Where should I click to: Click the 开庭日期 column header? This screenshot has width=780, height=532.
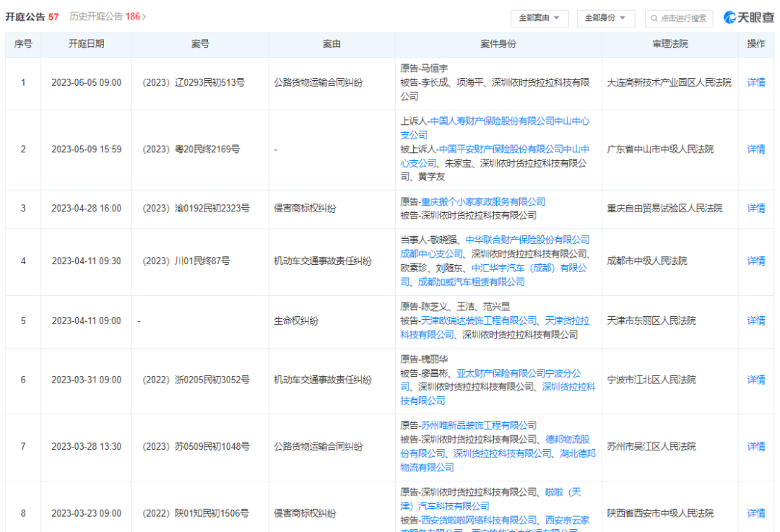[x=86, y=44]
